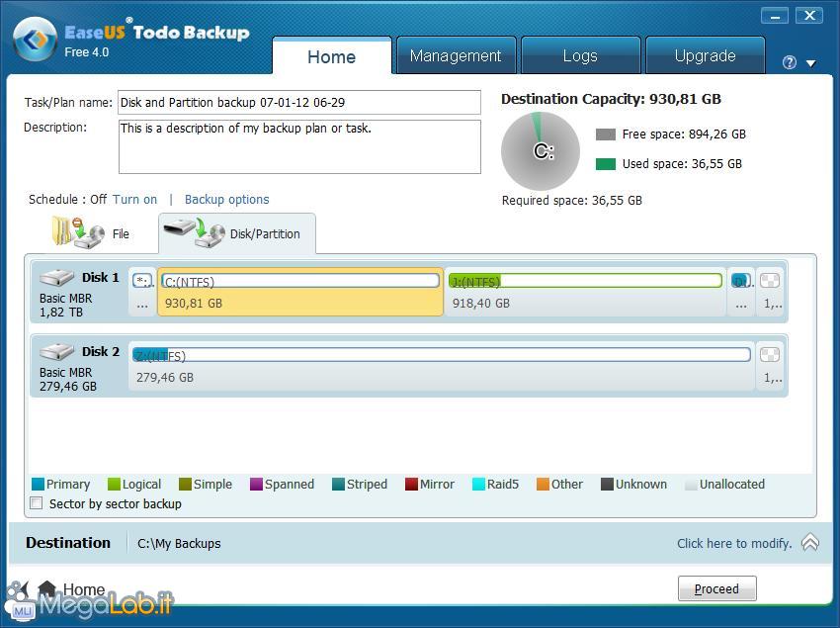The image size is (840, 628).
Task: Click the Disk 2 drive icon
Action: (57, 352)
